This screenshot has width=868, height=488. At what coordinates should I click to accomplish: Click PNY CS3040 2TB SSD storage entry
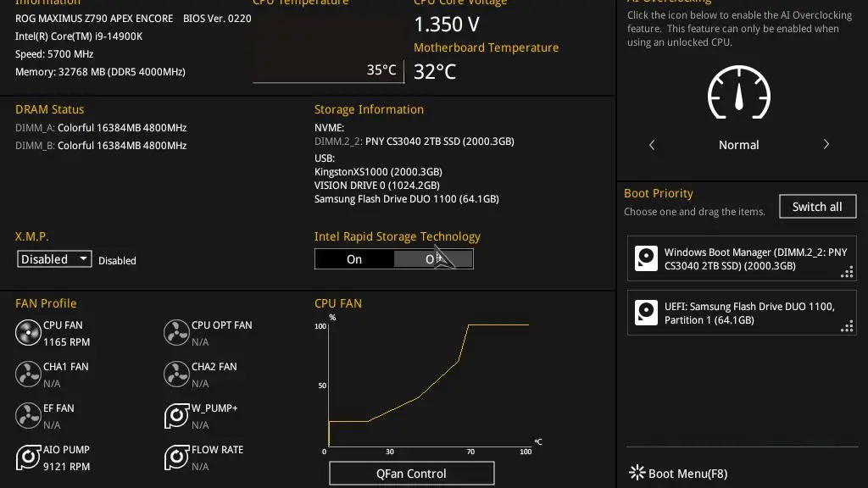(414, 141)
